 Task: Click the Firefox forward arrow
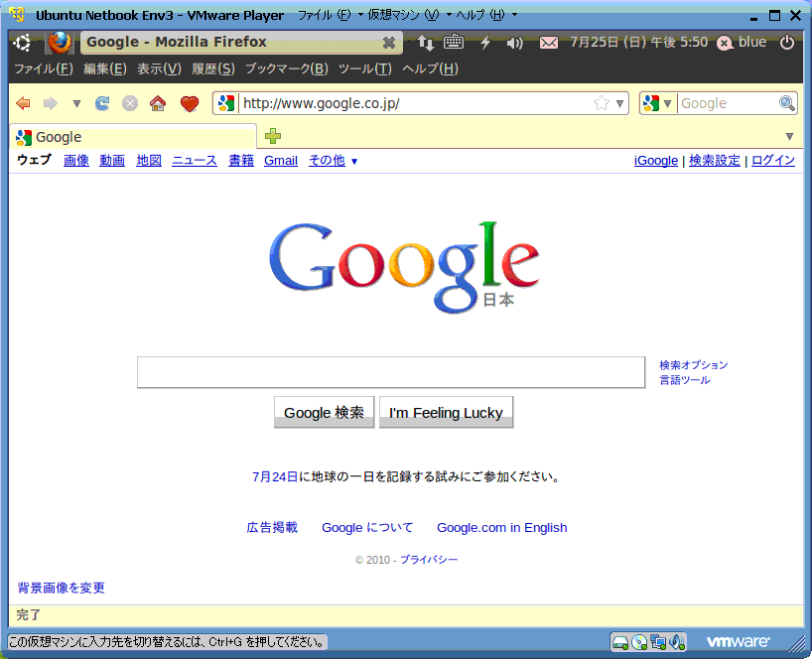point(51,103)
